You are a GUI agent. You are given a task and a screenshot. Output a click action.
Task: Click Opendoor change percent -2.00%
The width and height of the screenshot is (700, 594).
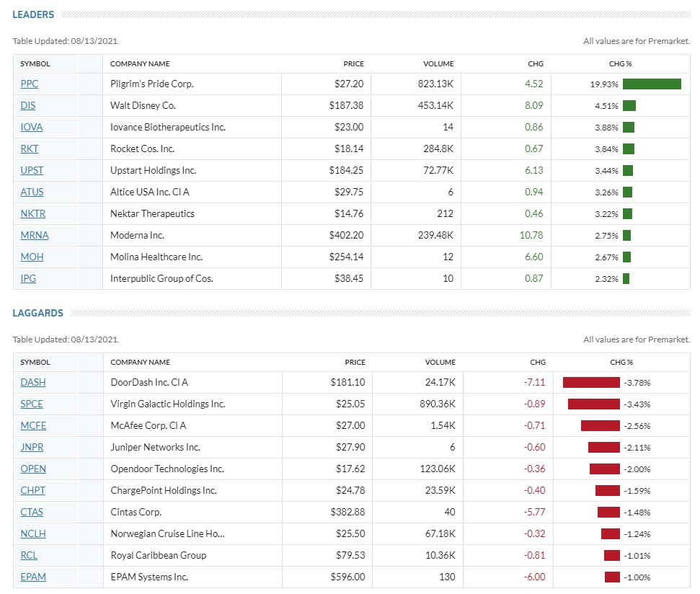(x=637, y=469)
